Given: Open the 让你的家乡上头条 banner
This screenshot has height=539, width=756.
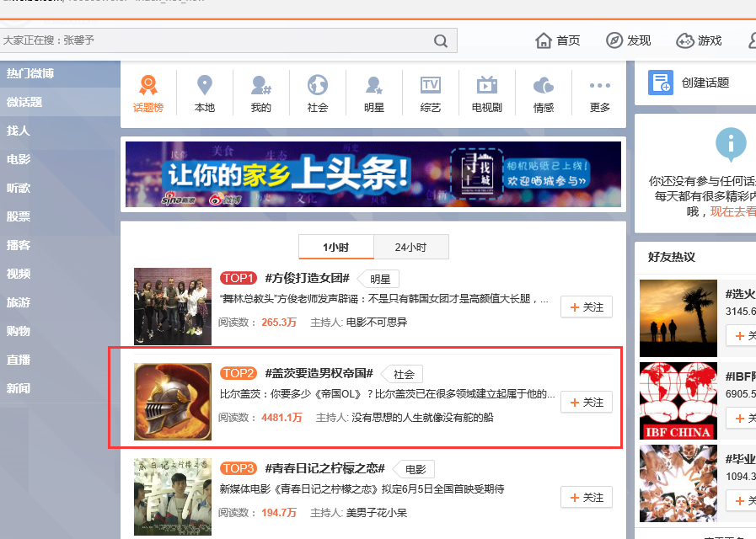Looking at the screenshot, I should pos(373,173).
